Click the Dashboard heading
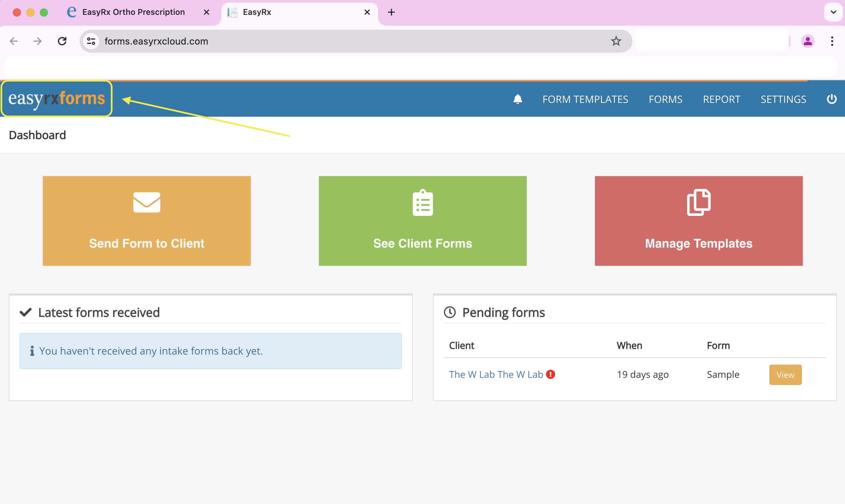 pyautogui.click(x=37, y=135)
